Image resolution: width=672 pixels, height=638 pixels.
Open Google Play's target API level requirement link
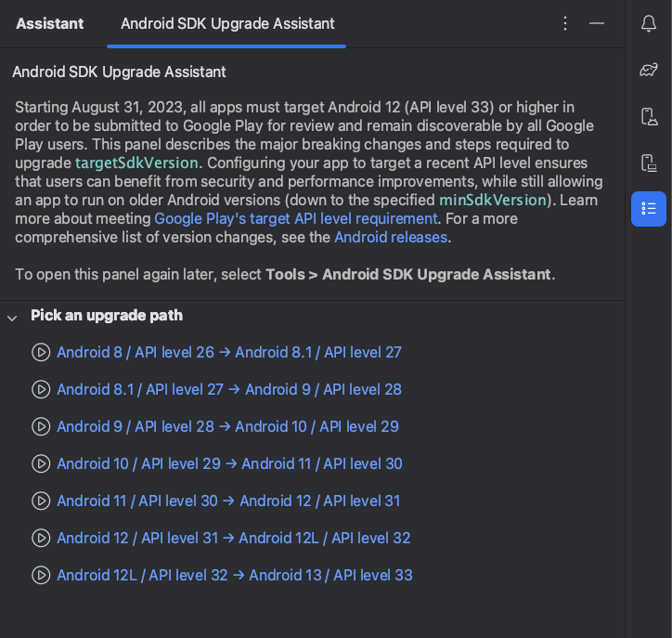click(x=295, y=218)
